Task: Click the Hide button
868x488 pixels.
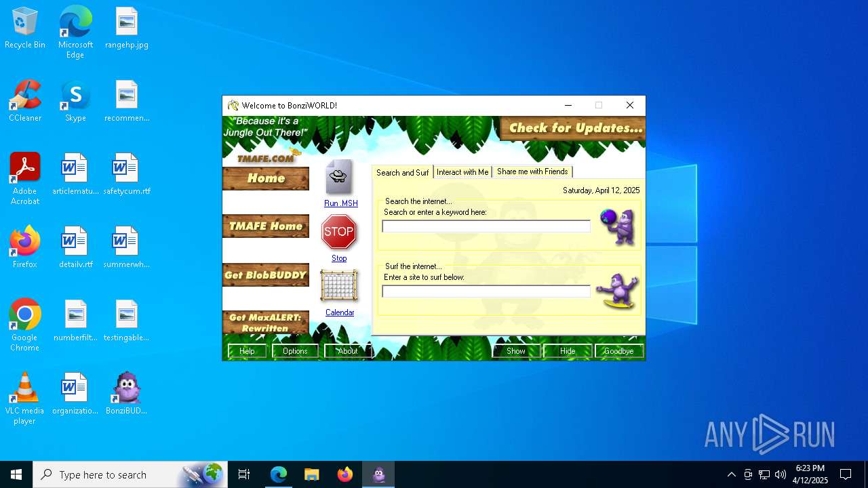Action: pos(568,351)
